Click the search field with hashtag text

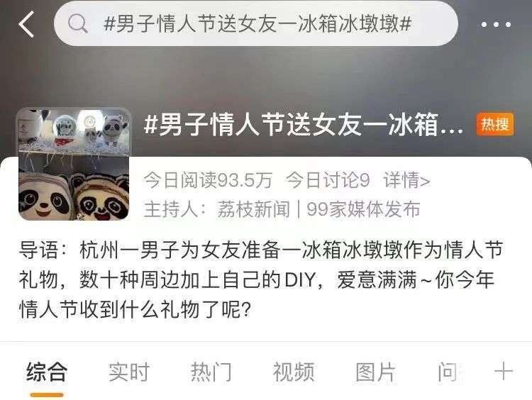coord(256,23)
